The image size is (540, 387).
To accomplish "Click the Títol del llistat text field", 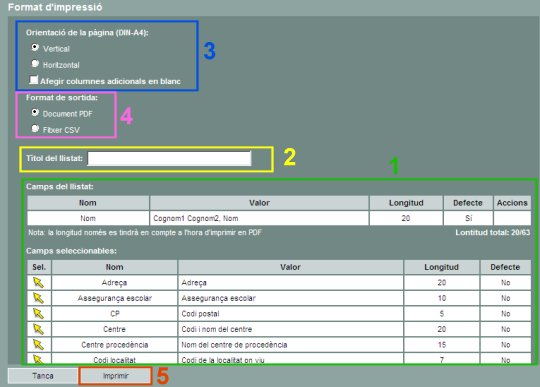I will (x=169, y=158).
